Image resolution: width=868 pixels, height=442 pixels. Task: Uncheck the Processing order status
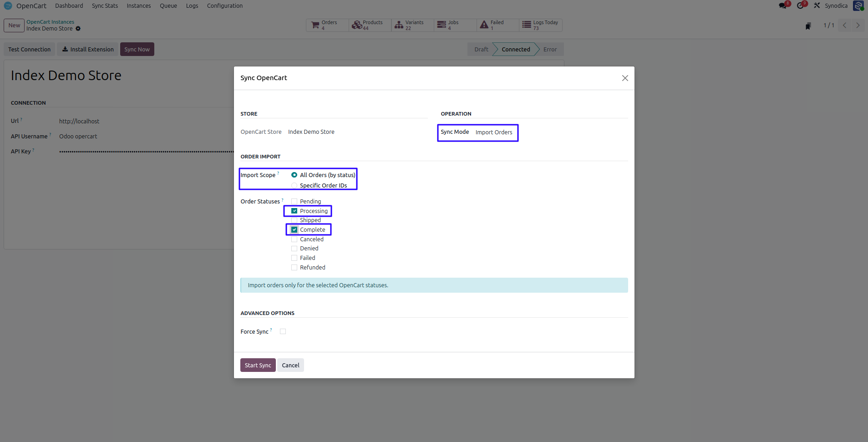coord(294,211)
